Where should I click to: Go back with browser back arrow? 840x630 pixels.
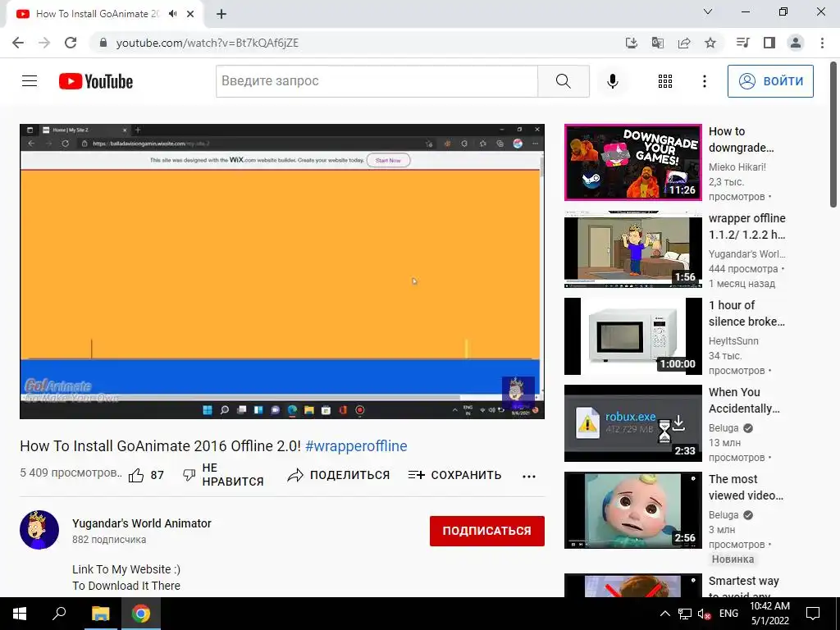pos(18,43)
